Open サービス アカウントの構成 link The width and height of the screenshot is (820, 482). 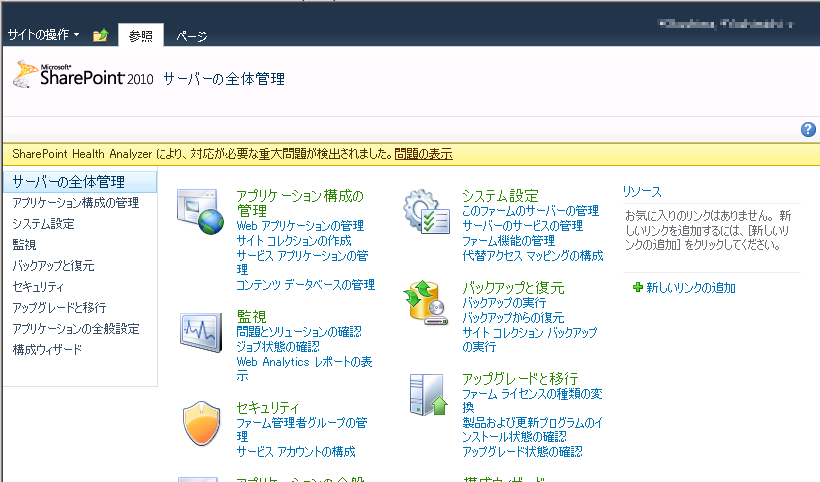pyautogui.click(x=295, y=451)
